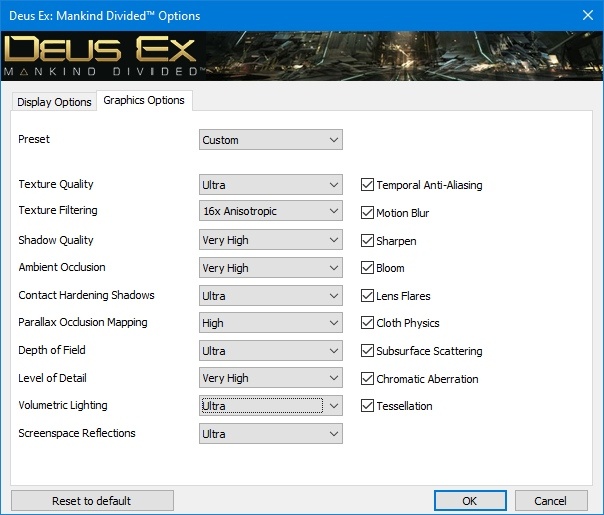Confirm settings with the OK button

pos(470,501)
